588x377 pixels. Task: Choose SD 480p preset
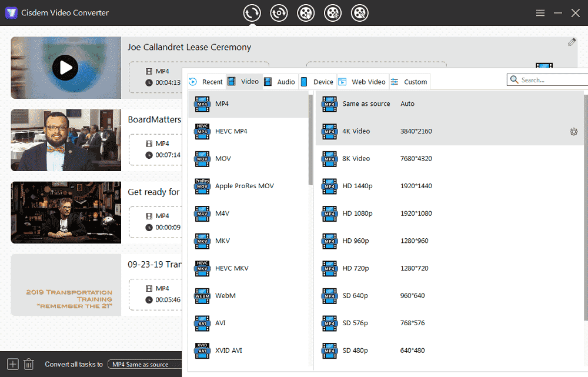pyautogui.click(x=450, y=351)
